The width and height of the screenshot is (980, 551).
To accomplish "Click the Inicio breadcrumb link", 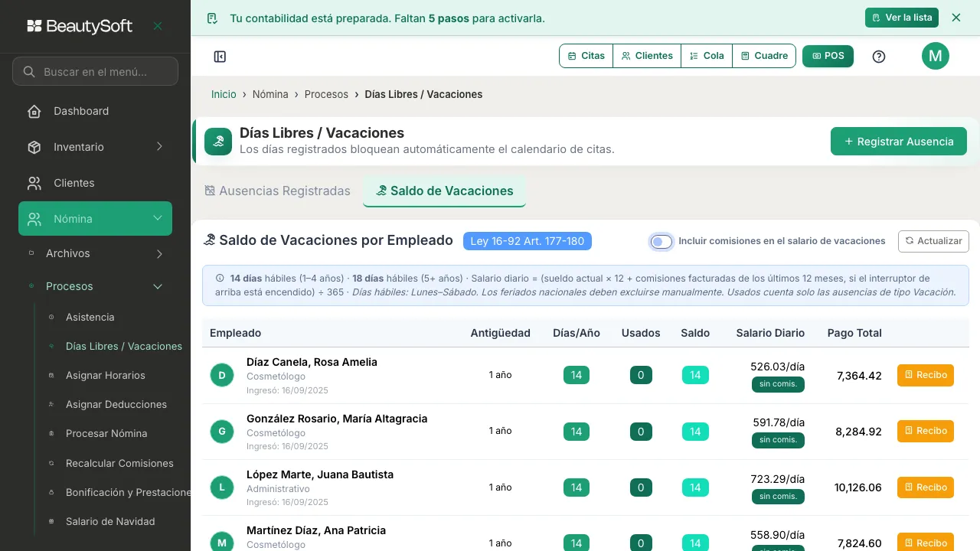I will point(224,95).
